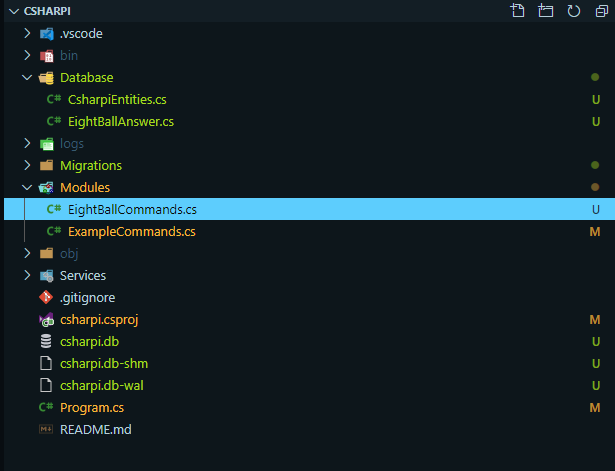The image size is (615, 471).
Task: Refresh the explorer with the refresh icon
Action: pos(573,11)
